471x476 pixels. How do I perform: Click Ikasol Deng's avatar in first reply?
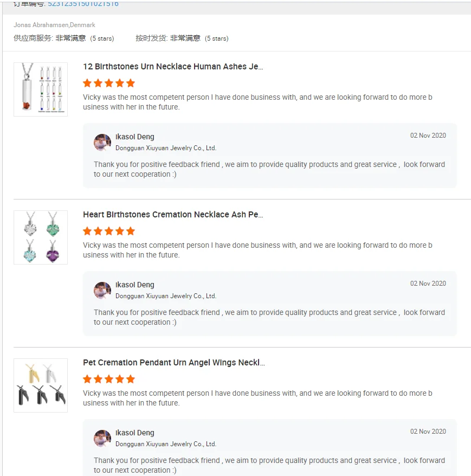[102, 143]
